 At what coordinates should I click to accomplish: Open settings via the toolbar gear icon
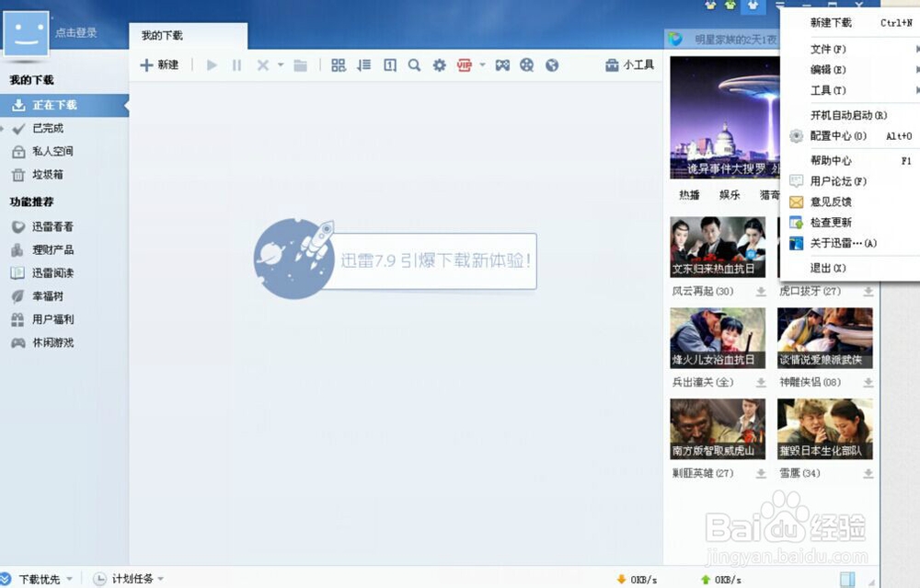tap(440, 65)
